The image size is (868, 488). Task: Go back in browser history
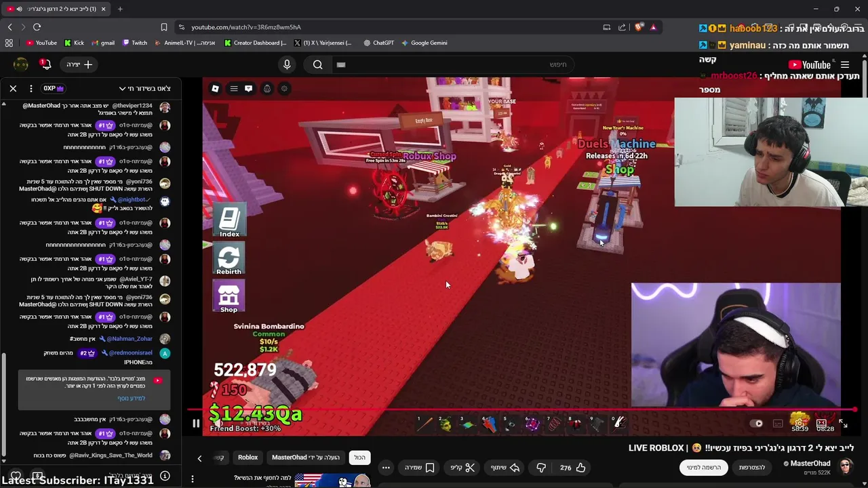[9, 27]
